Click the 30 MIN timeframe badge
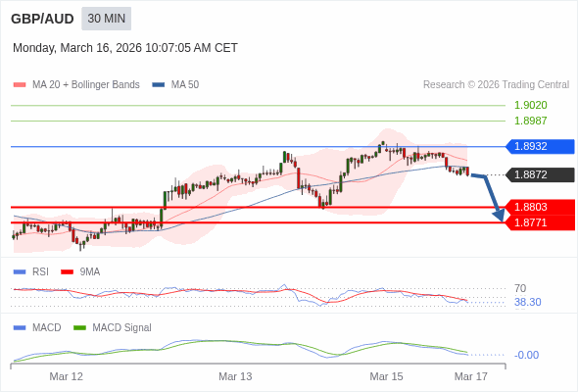 tap(106, 19)
